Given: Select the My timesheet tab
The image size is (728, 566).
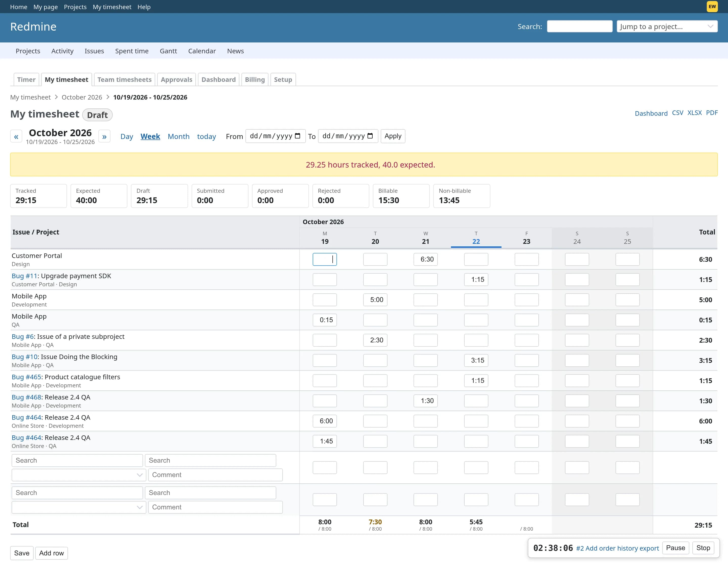Looking at the screenshot, I should pos(66,79).
